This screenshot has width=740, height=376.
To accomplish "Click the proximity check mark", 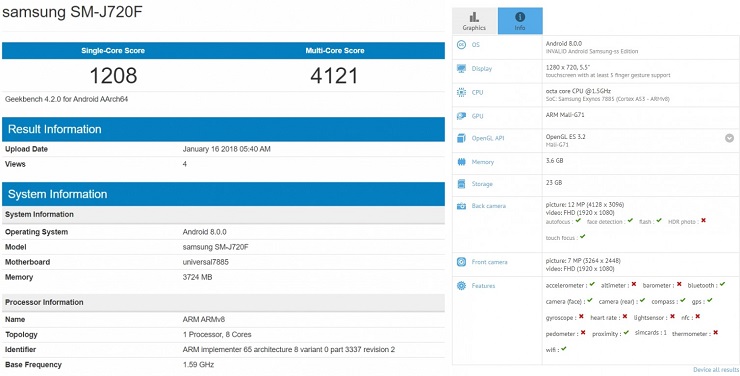I will coord(626,333).
